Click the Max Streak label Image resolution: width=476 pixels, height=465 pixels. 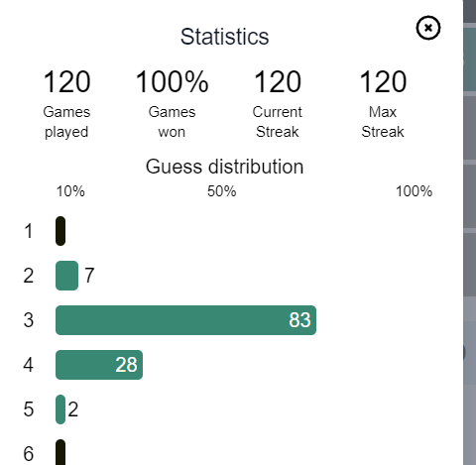[383, 122]
